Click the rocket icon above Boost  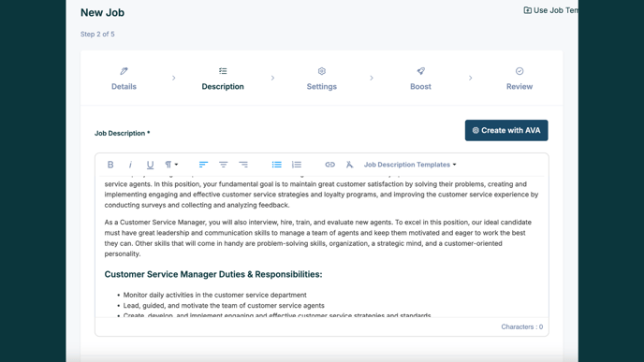click(x=420, y=71)
